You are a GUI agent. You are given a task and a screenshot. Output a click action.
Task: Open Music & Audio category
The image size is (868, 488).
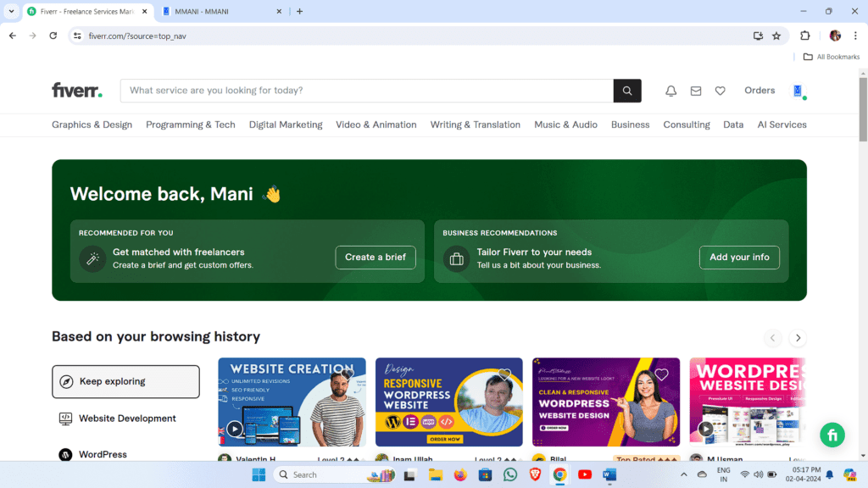(x=565, y=125)
